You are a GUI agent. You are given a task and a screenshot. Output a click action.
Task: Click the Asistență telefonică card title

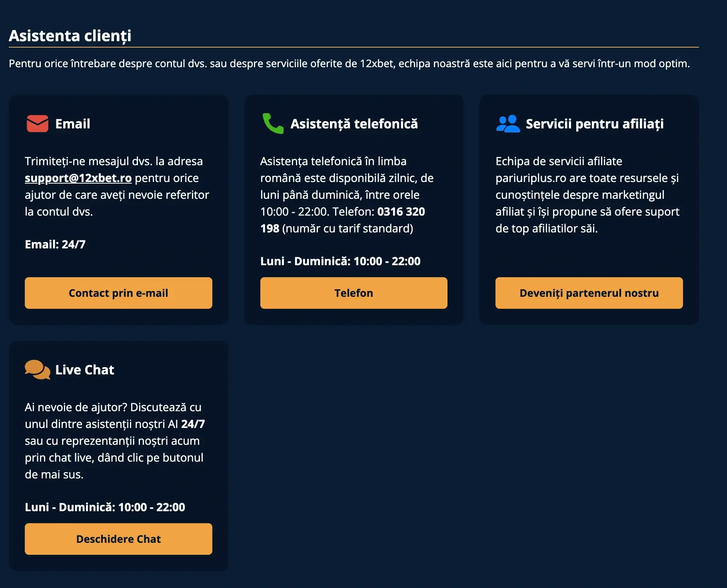(x=354, y=124)
